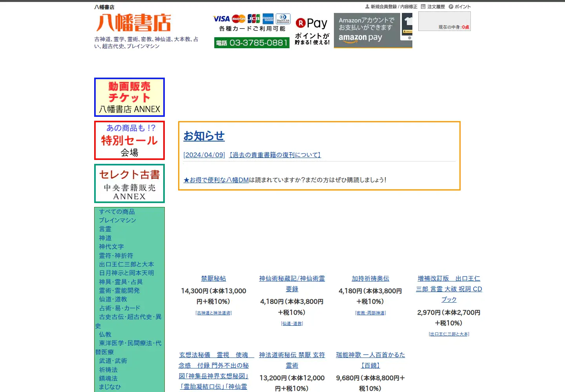Open product 瑞能神歌 一人百首かるた

[370, 360]
